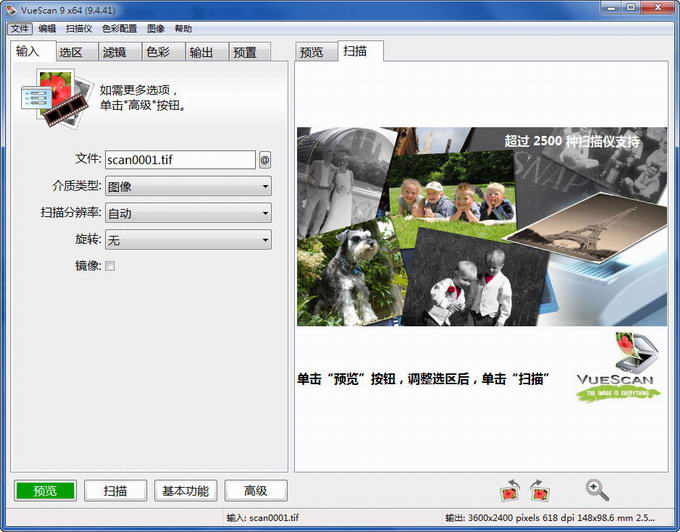Open the 文件 menu
Image resolution: width=680 pixels, height=532 pixels.
[x=20, y=29]
